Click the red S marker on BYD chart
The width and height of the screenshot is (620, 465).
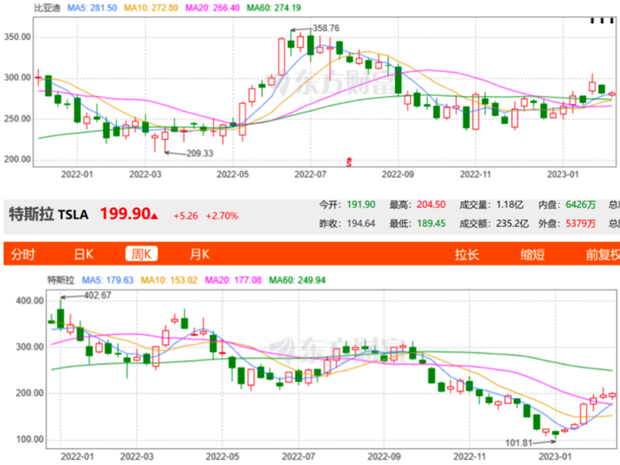tap(349, 162)
